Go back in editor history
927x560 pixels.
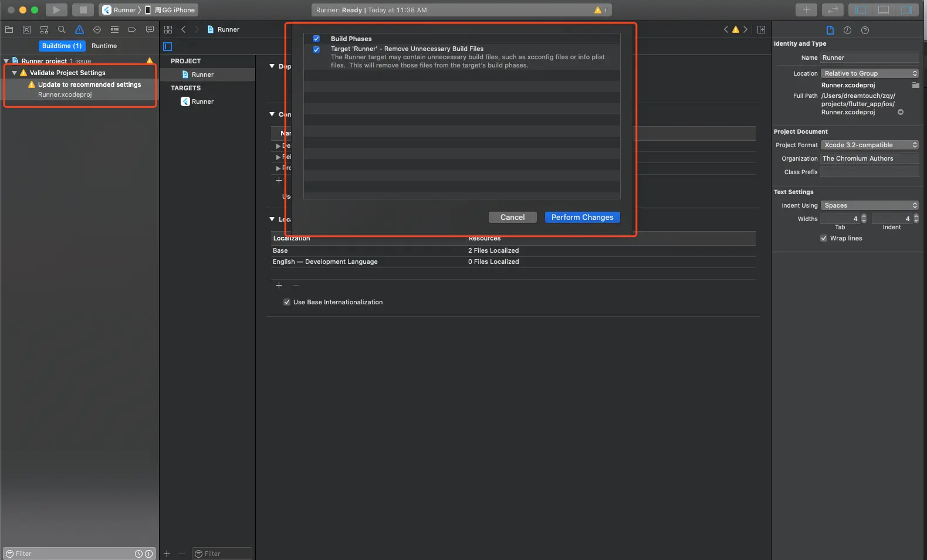click(x=183, y=29)
